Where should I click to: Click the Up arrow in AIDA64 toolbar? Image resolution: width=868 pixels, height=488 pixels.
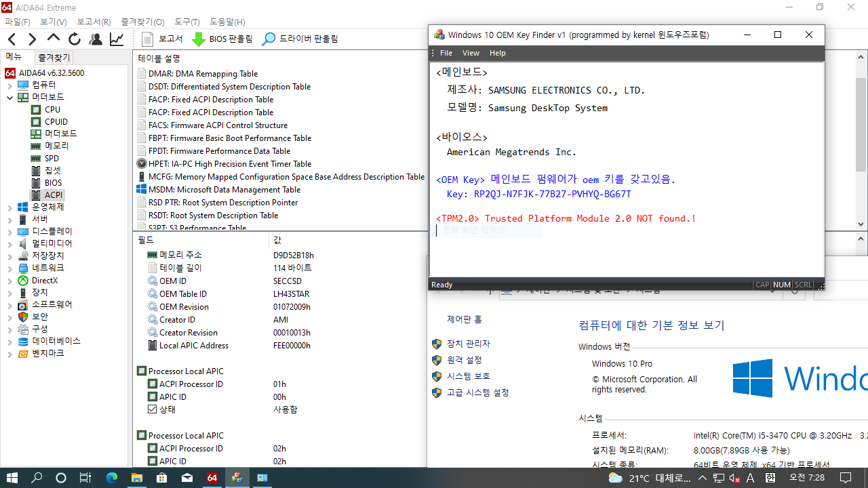(54, 39)
